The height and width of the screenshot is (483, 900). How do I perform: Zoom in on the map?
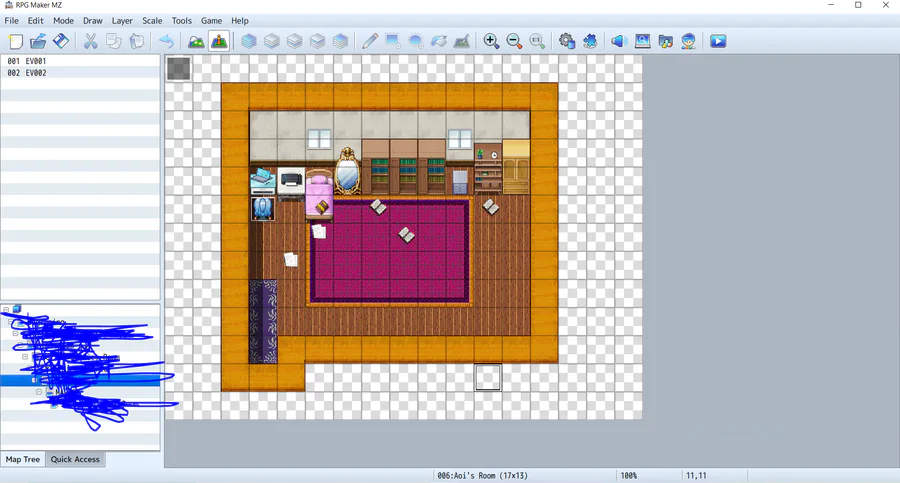click(491, 41)
